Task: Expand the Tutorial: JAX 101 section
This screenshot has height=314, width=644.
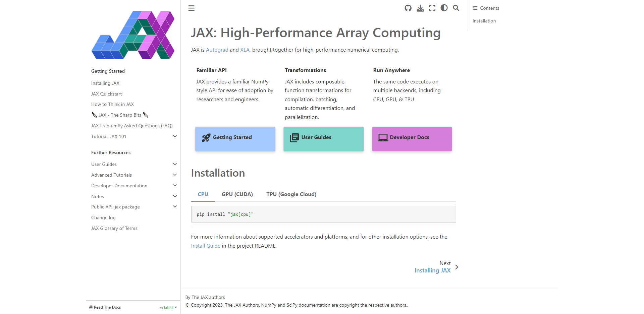Action: (x=175, y=136)
